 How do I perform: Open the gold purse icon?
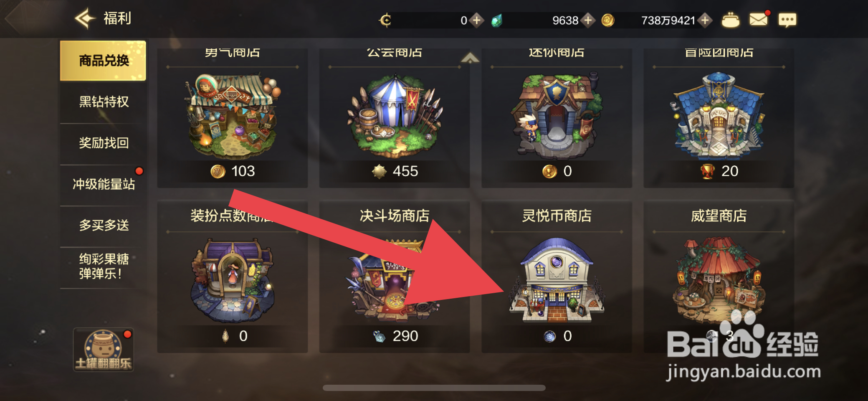point(731,20)
